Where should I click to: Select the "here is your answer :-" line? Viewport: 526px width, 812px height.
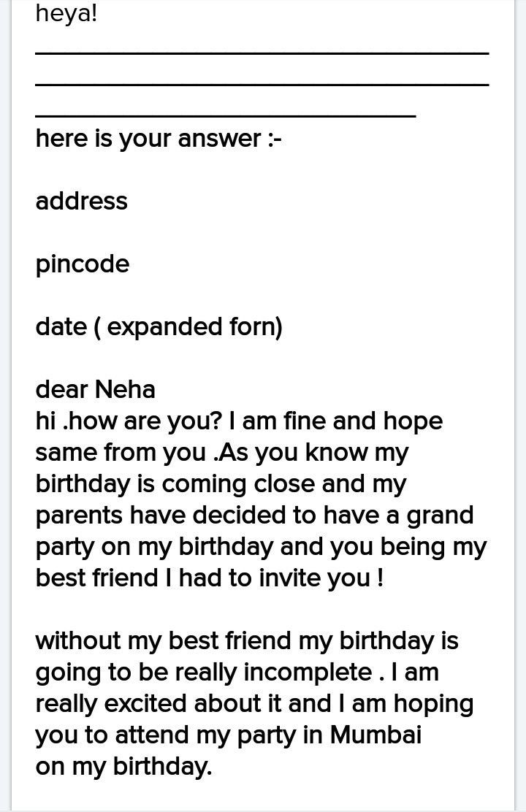coord(158,139)
